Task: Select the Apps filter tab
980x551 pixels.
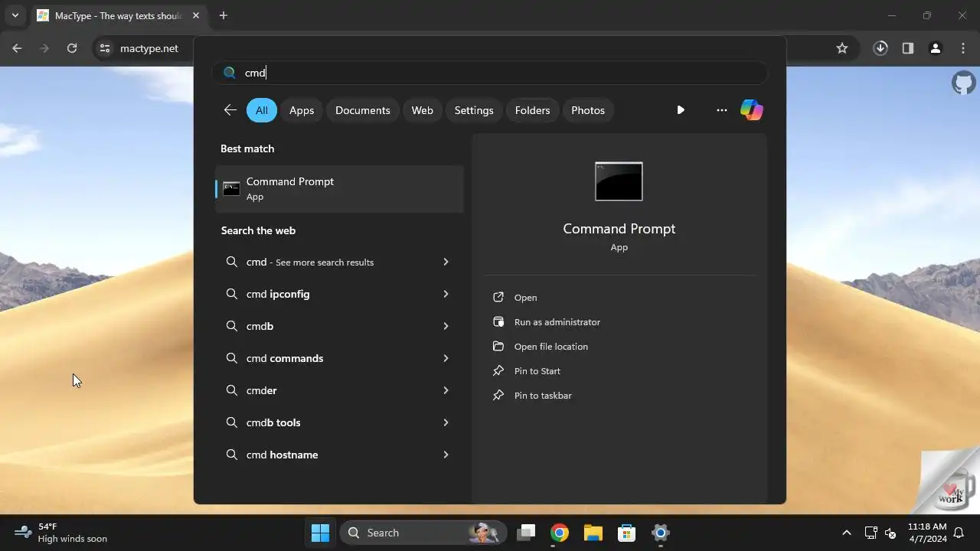Action: click(x=302, y=110)
